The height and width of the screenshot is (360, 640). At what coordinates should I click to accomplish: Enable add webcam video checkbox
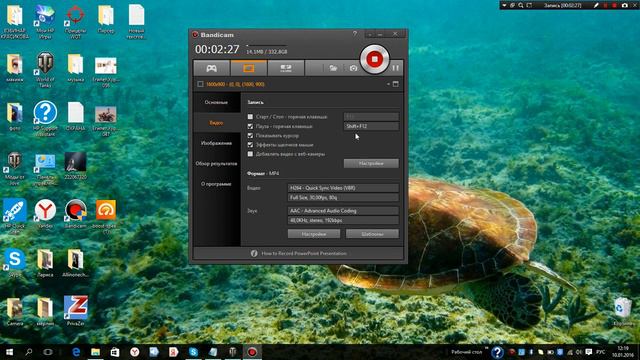click(x=250, y=154)
